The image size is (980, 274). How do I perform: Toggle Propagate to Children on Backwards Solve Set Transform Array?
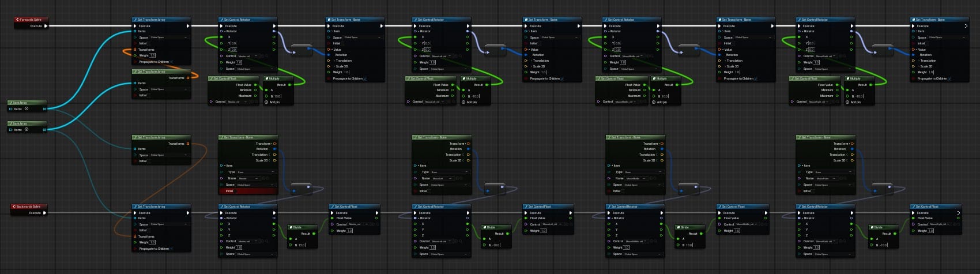(171, 249)
